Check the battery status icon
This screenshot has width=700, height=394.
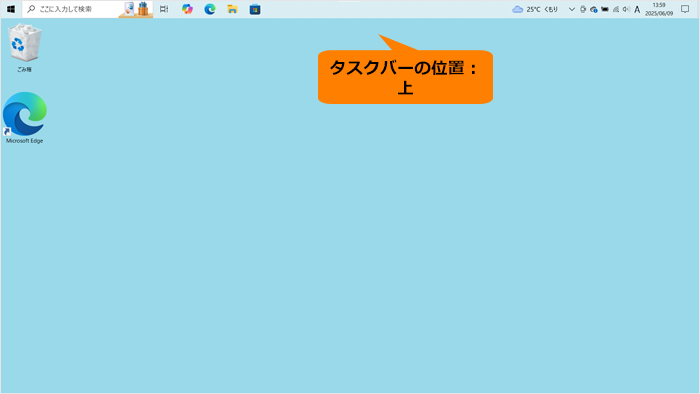(605, 9)
